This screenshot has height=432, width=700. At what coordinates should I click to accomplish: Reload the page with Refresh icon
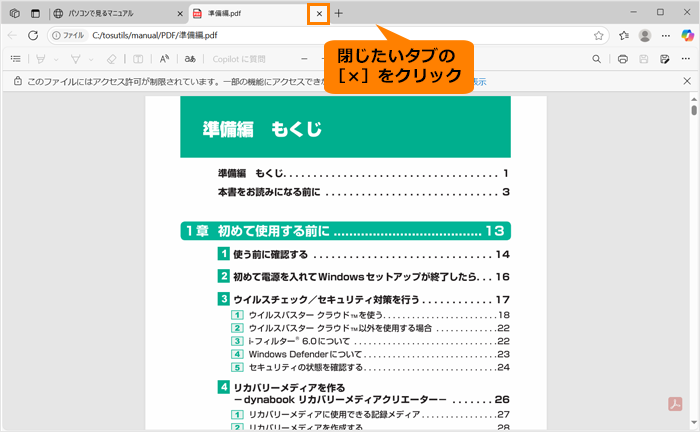33,35
